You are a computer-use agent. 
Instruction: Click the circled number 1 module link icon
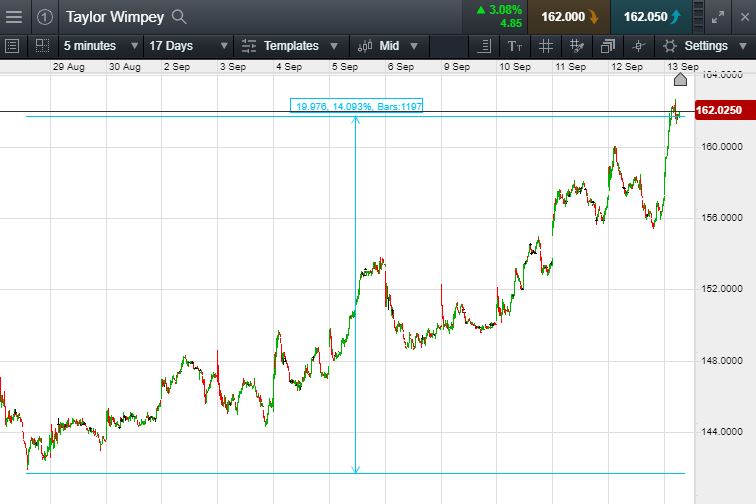[x=44, y=17]
